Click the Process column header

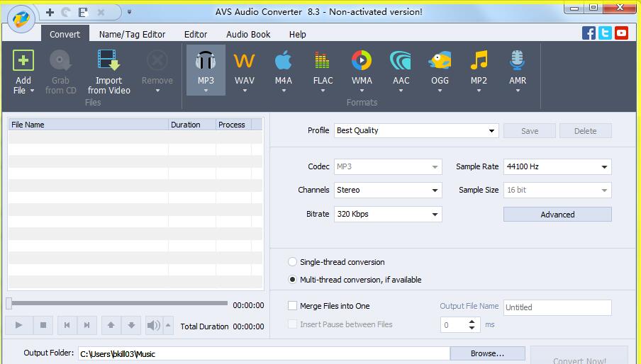(233, 125)
